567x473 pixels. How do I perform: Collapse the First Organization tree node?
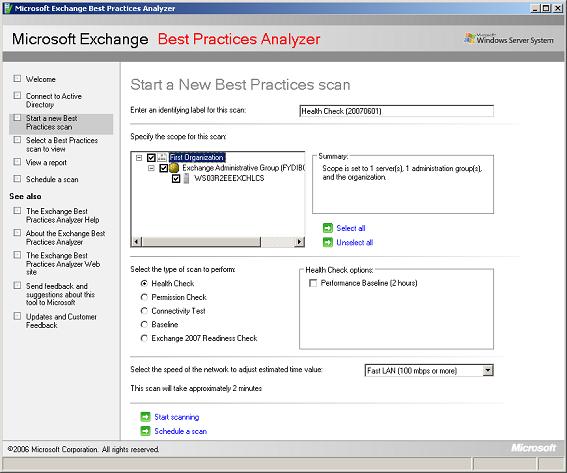(x=139, y=158)
